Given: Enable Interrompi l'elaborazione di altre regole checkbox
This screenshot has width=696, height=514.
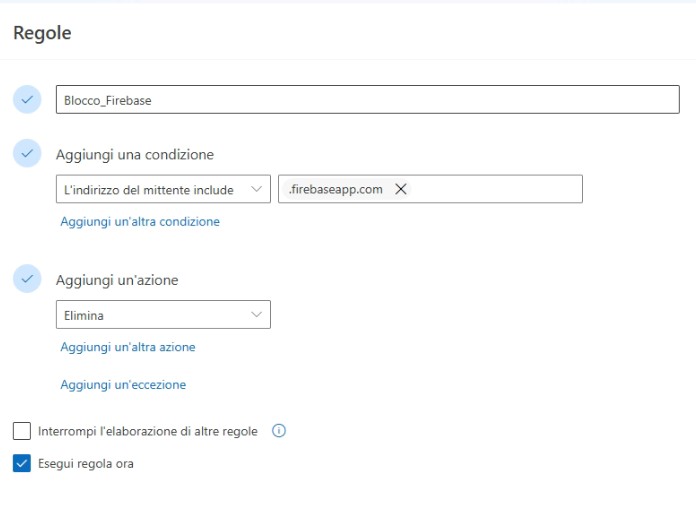Looking at the screenshot, I should pos(22,431).
